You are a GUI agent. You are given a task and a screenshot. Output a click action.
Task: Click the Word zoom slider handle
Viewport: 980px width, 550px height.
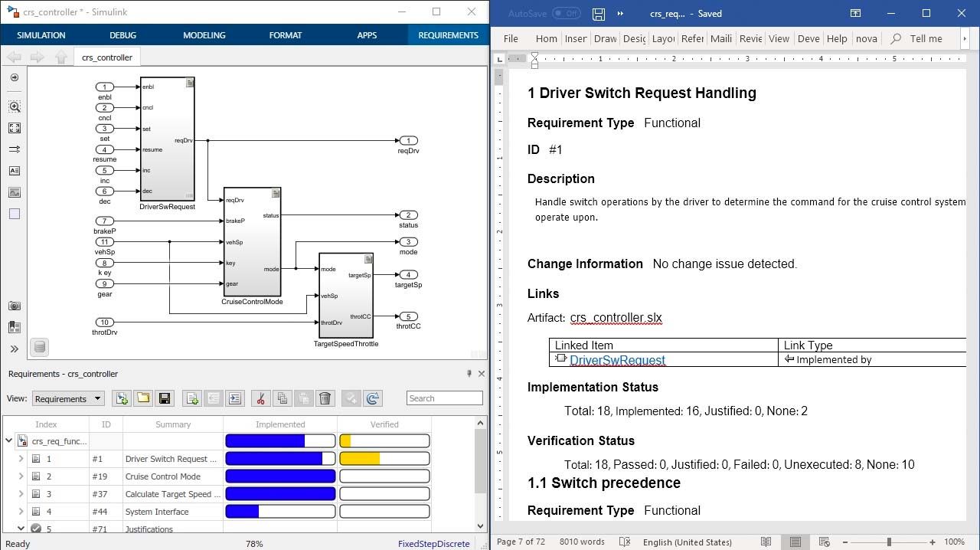click(x=889, y=542)
